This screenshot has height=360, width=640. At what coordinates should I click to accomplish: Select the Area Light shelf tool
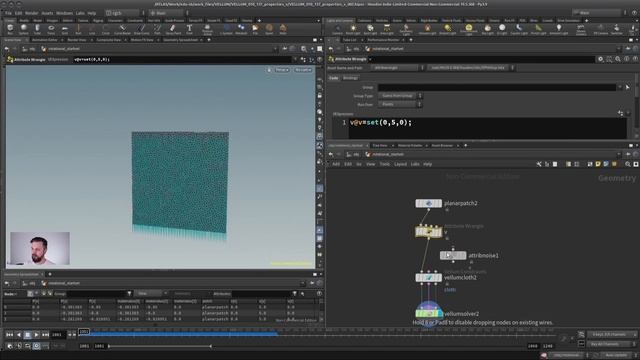click(387, 29)
